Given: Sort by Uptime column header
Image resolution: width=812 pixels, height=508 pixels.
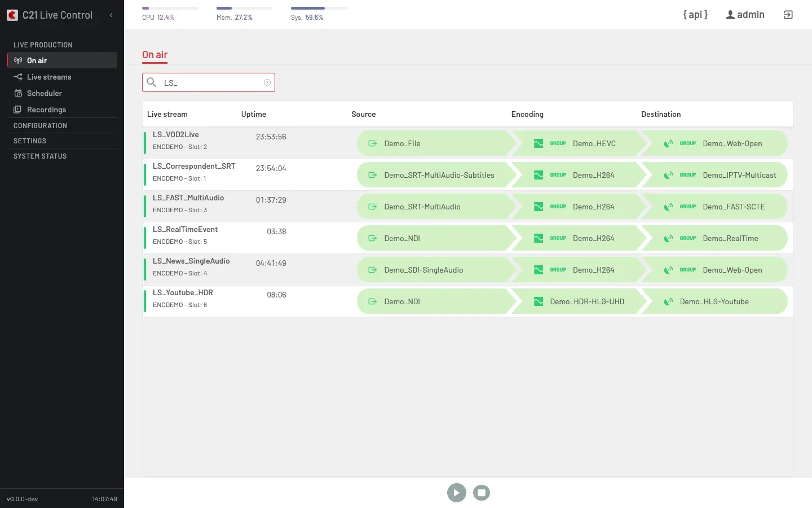Looking at the screenshot, I should tap(254, 114).
